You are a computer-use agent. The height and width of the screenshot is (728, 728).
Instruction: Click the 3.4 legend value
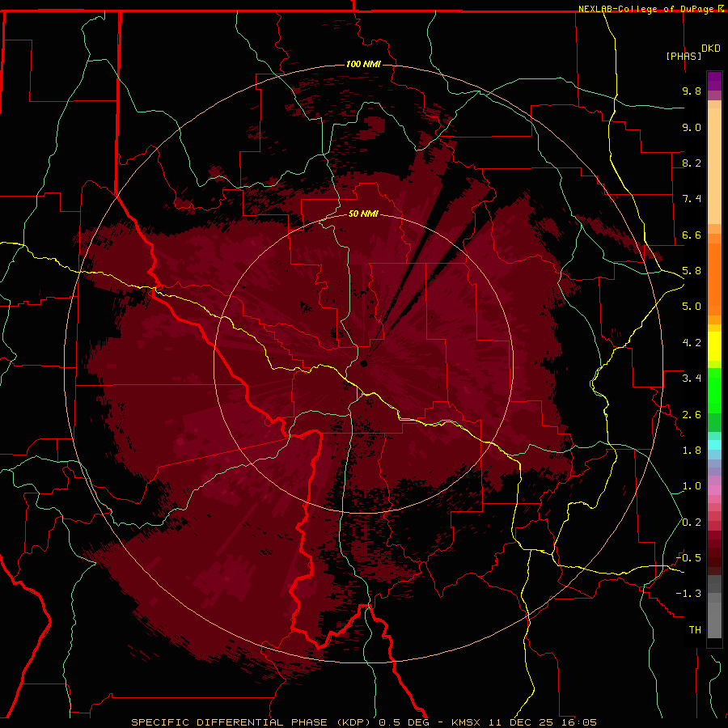(692, 379)
